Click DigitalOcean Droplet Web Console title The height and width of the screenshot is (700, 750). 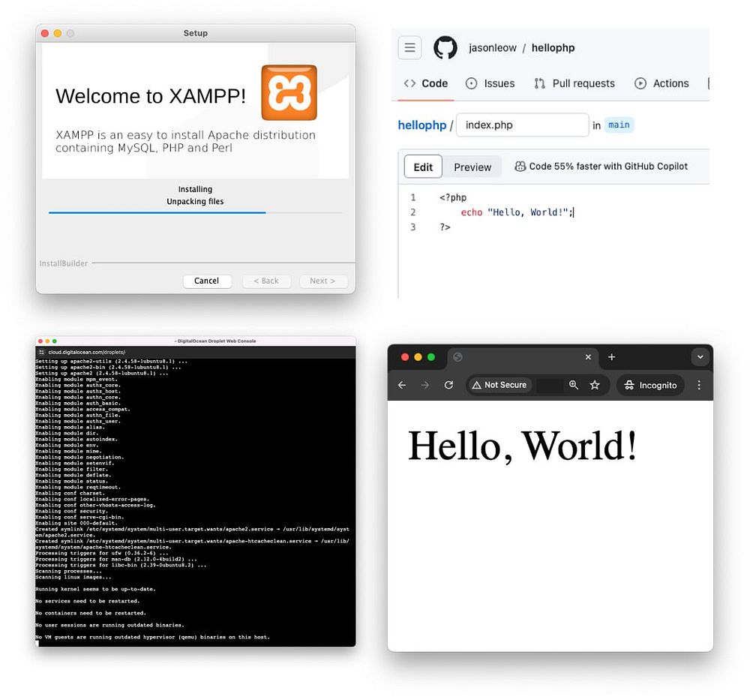click(215, 341)
